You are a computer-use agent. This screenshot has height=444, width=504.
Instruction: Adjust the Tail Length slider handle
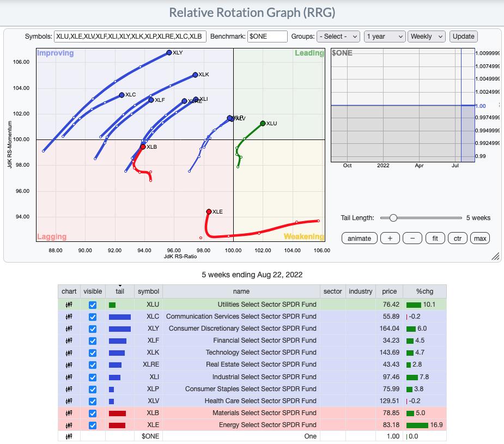pos(393,218)
